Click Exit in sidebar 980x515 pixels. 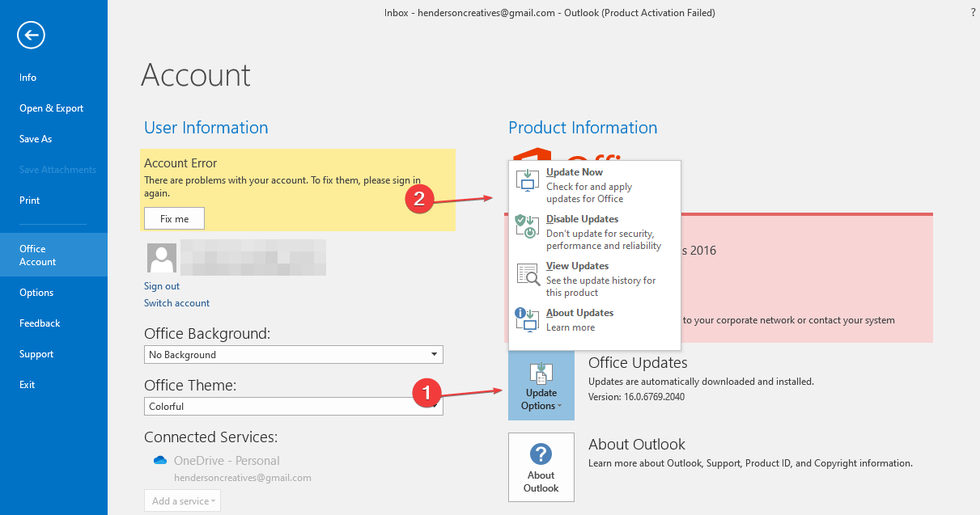[x=53, y=385]
